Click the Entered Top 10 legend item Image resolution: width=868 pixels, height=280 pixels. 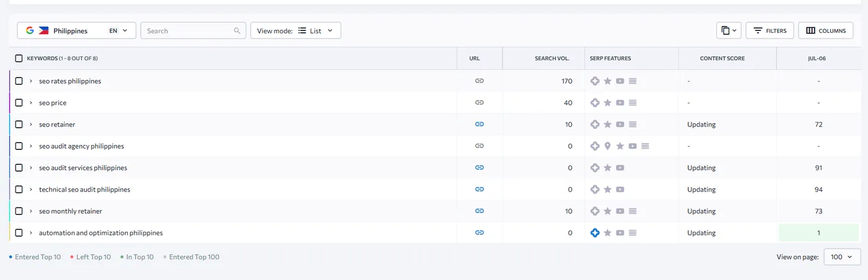[35, 257]
